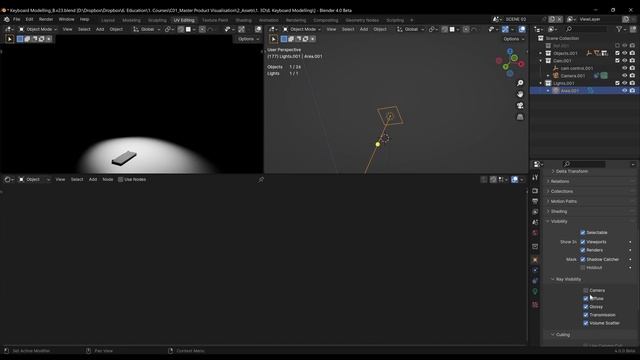Click the zoom magnifier gizmo in right viewport
This screenshot has width=640, height=360.
[x=520, y=83]
